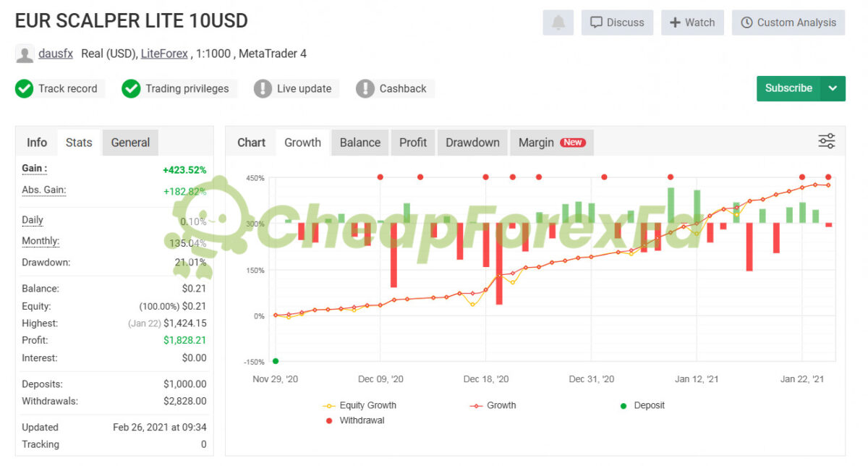Click the $1,000.00 deposits value
Screen dimensions: 868x466
[x=185, y=384]
